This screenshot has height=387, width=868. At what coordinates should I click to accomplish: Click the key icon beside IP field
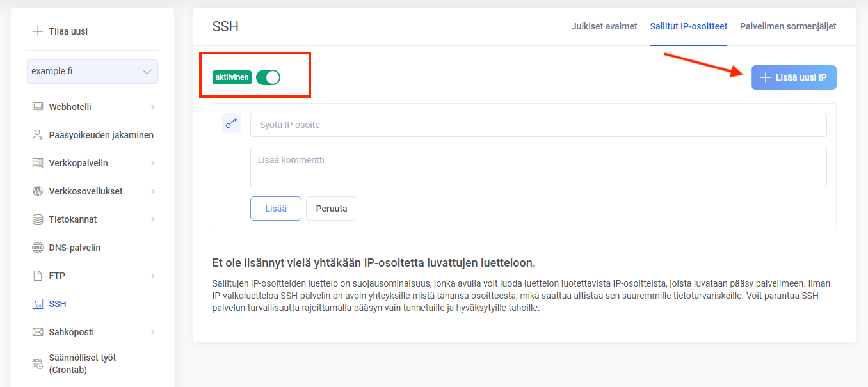[x=232, y=123]
